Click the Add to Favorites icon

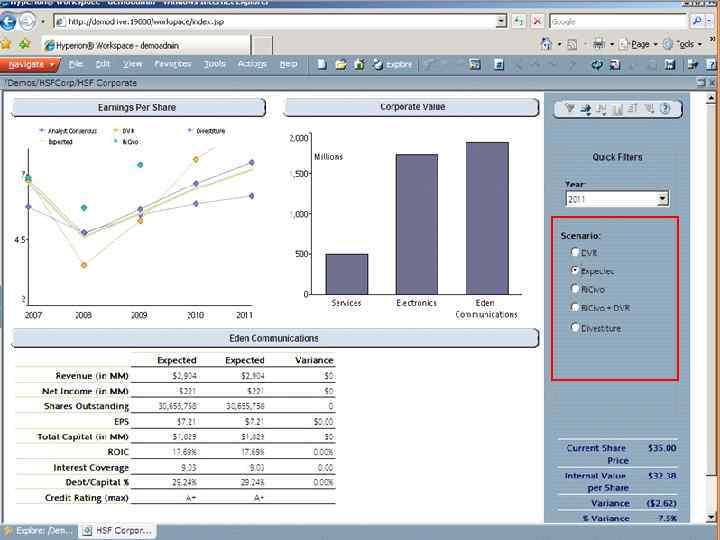(x=24, y=44)
